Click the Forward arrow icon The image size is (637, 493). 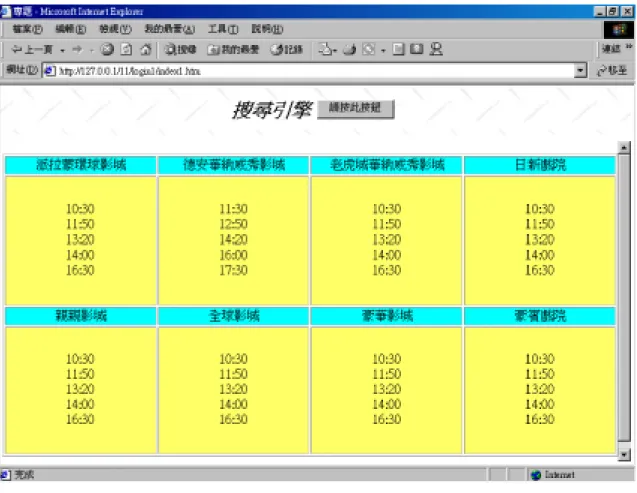click(77, 50)
